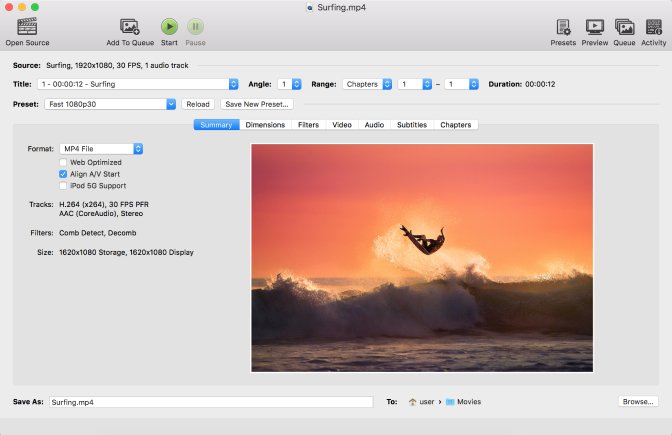Open the Filters tab
The height and width of the screenshot is (435, 672).
coord(309,125)
